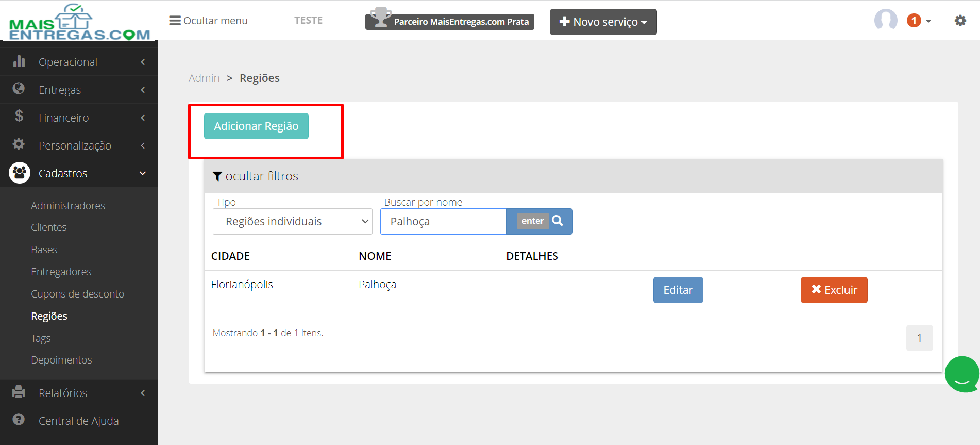This screenshot has width=980, height=445.
Task: Click the Admin breadcrumb link
Action: click(204, 78)
